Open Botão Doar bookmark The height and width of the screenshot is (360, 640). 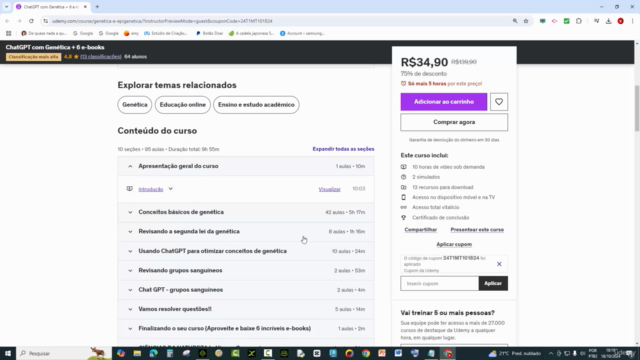[210, 33]
